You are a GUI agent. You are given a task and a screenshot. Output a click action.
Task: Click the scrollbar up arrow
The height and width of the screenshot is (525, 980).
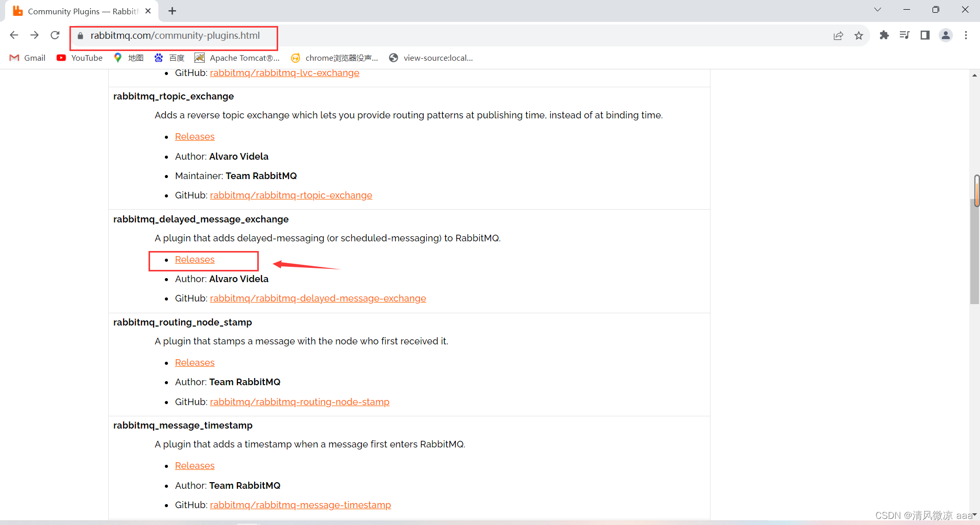[975, 75]
